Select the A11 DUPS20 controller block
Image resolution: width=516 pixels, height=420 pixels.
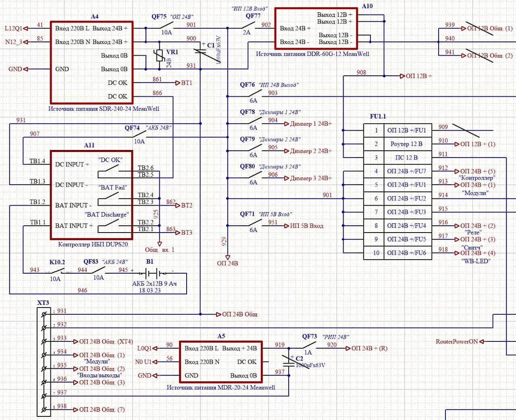point(92,195)
